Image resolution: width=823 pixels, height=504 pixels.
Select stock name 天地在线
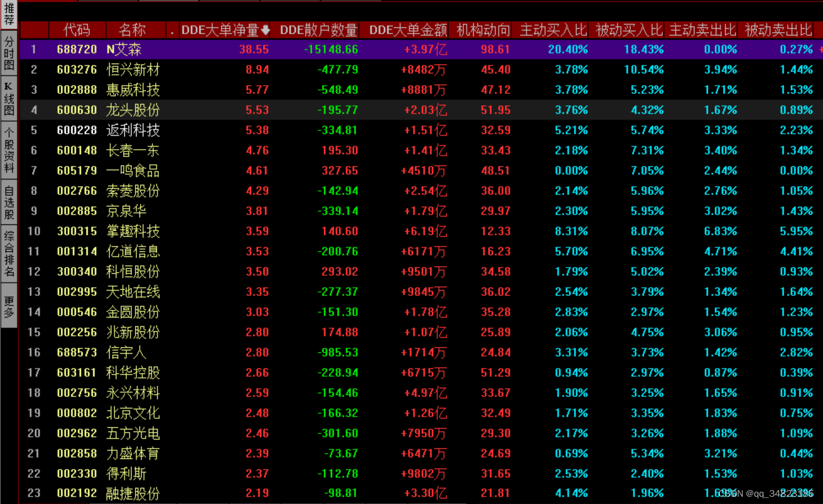pos(133,292)
